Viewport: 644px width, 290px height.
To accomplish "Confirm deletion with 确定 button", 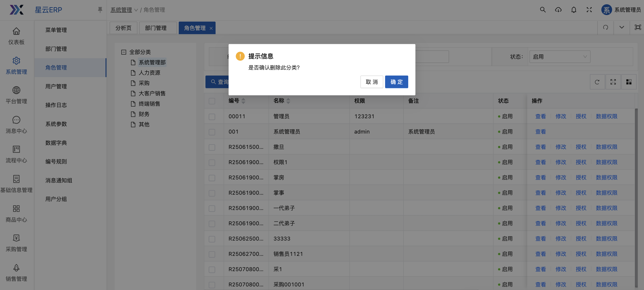I will (x=396, y=82).
